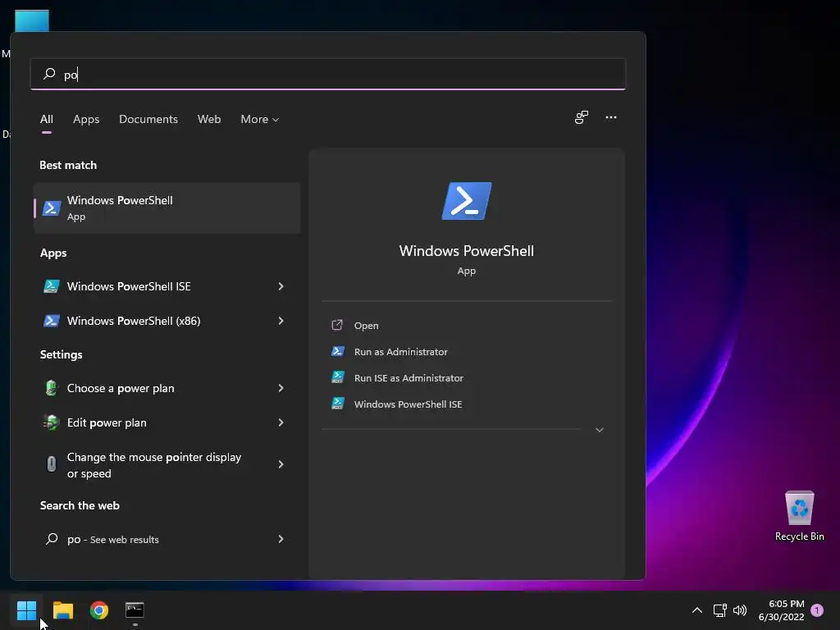Click the Windows PowerShell ISE icon in Apps list

pyautogui.click(x=52, y=286)
